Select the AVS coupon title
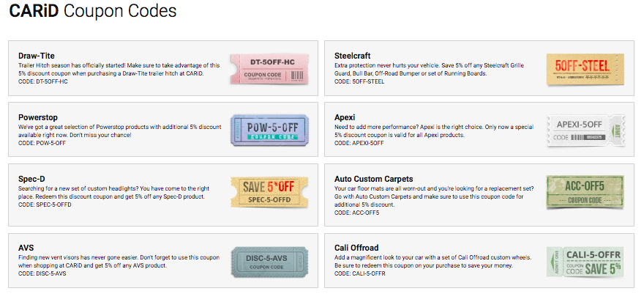This screenshot has width=644, height=302. 26,248
